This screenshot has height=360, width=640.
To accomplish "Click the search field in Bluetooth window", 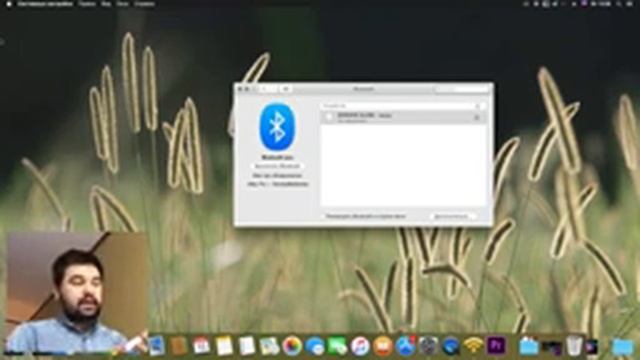I will tap(461, 89).
